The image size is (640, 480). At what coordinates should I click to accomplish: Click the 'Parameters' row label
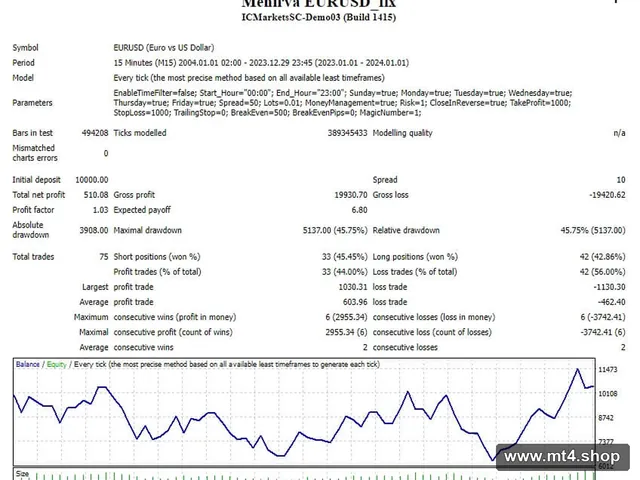(x=32, y=103)
